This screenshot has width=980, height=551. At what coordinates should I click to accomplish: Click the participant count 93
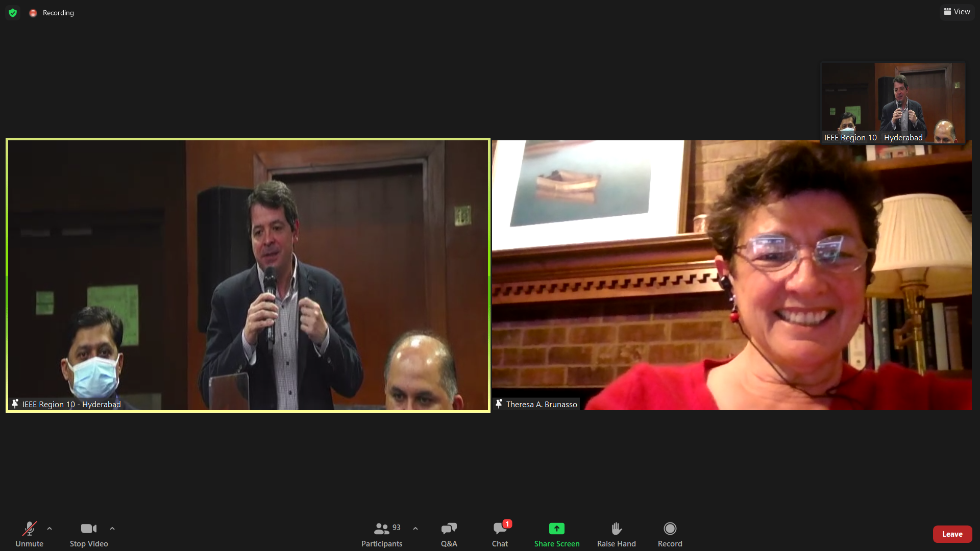397,528
